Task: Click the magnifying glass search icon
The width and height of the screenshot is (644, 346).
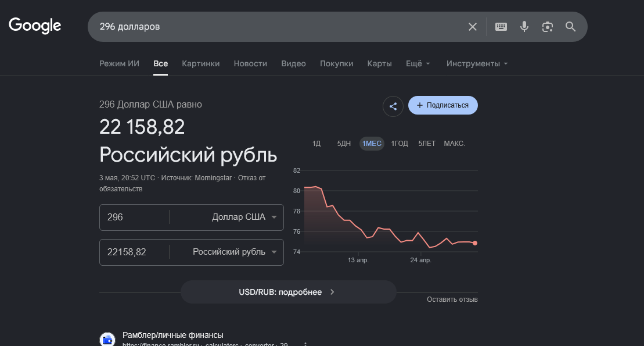Action: pos(570,27)
